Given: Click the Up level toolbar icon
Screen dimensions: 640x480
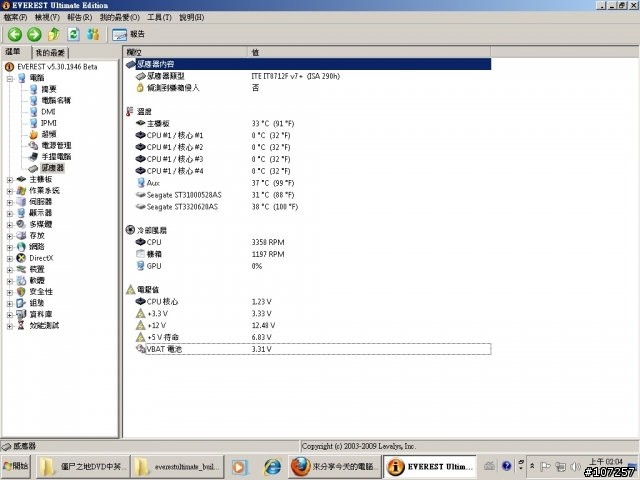Looking at the screenshot, I should tap(53, 34).
